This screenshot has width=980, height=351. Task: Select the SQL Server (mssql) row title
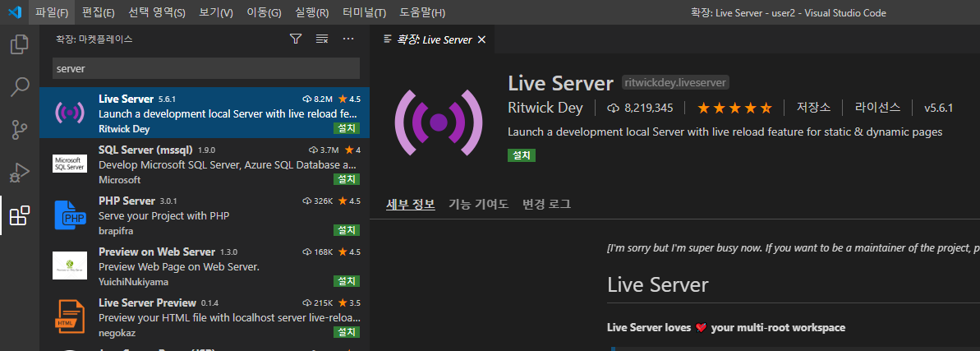click(146, 150)
